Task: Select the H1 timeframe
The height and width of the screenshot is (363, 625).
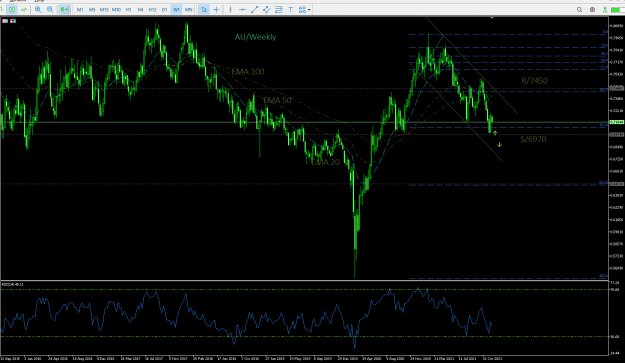Action: tap(128, 9)
